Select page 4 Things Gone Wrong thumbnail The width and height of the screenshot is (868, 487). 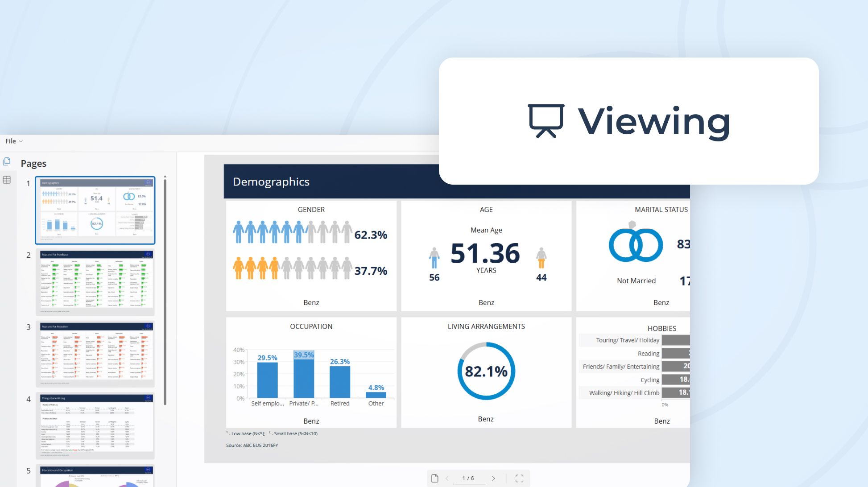point(95,425)
